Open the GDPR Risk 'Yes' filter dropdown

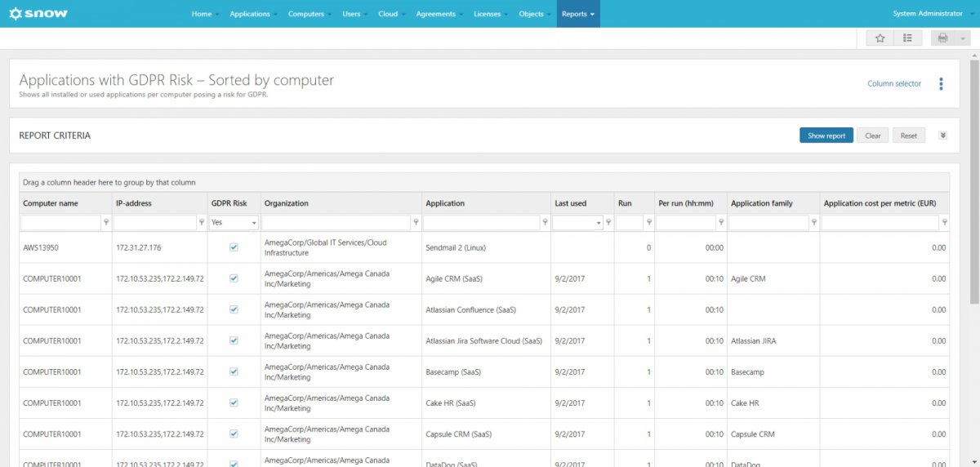click(234, 222)
